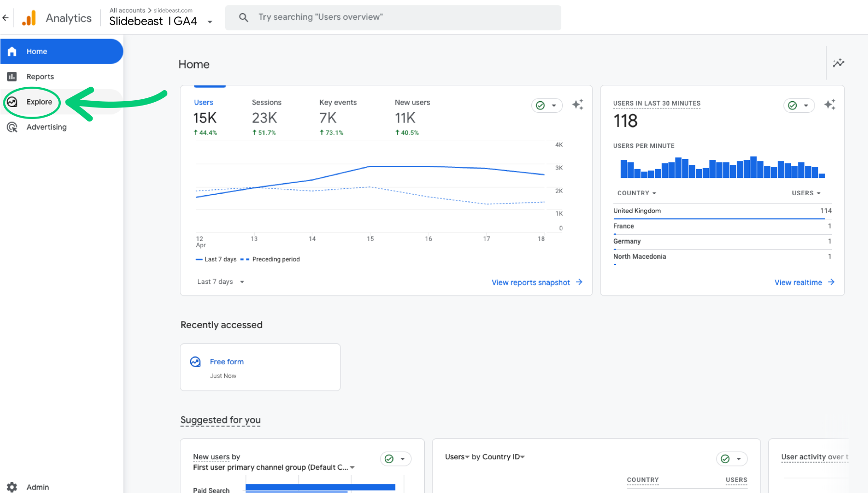Open First user primary channel group dropdown

click(x=274, y=467)
